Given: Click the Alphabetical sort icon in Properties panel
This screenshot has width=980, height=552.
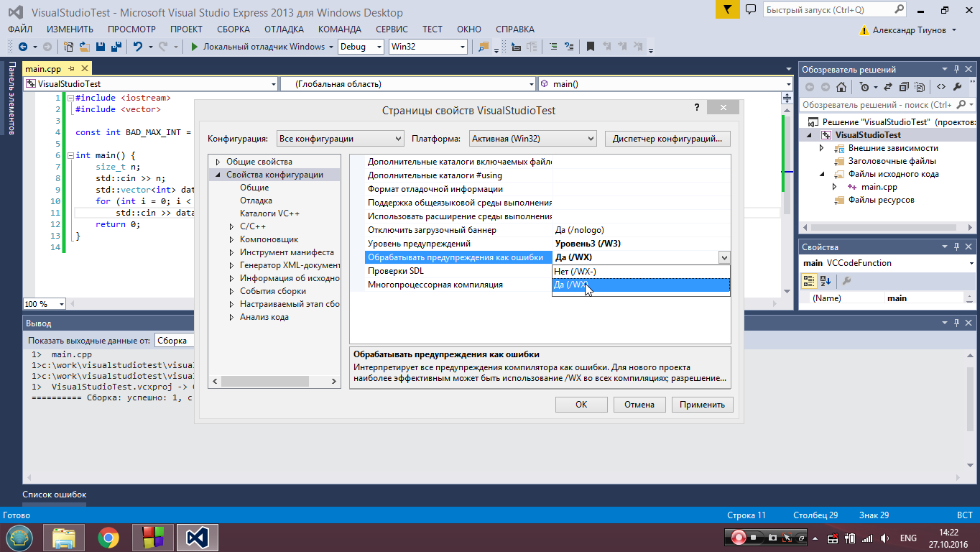Looking at the screenshot, I should (826, 280).
